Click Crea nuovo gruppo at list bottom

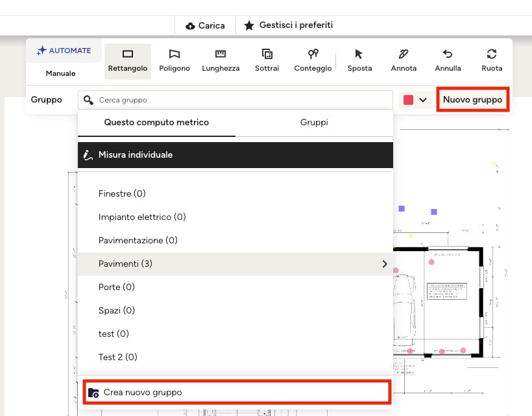[x=237, y=393]
